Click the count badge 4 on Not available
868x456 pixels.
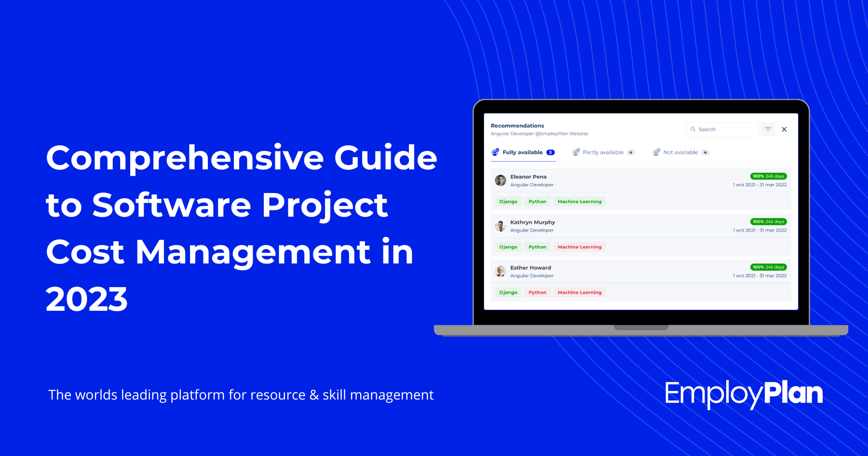click(x=705, y=152)
